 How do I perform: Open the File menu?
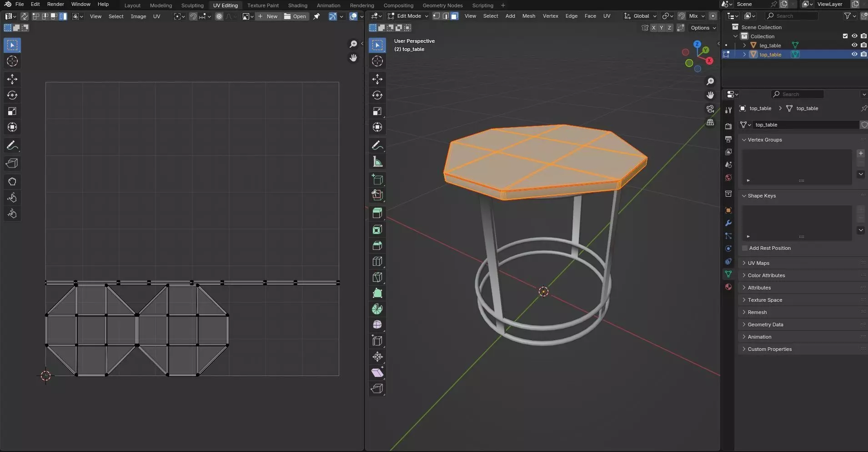[20, 4]
